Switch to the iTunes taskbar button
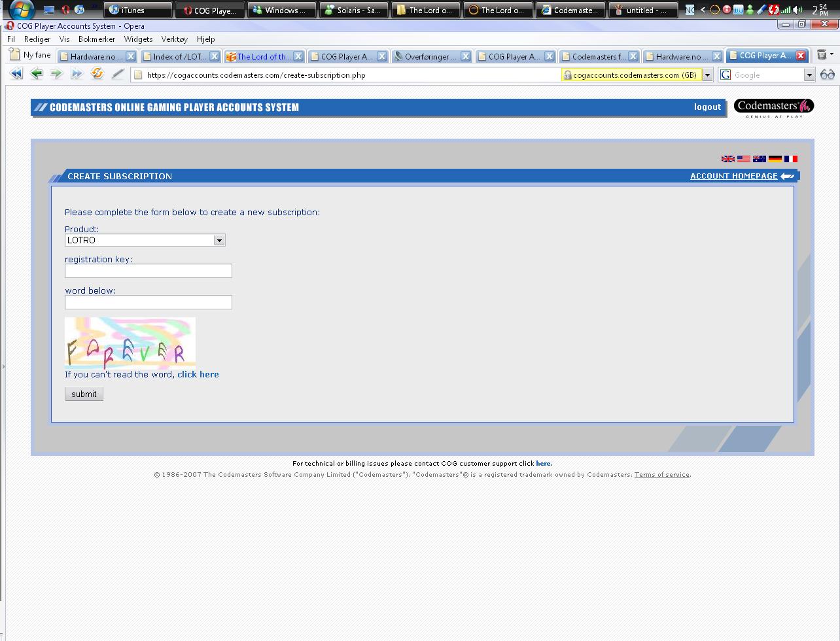This screenshot has width=840, height=641. tap(137, 10)
